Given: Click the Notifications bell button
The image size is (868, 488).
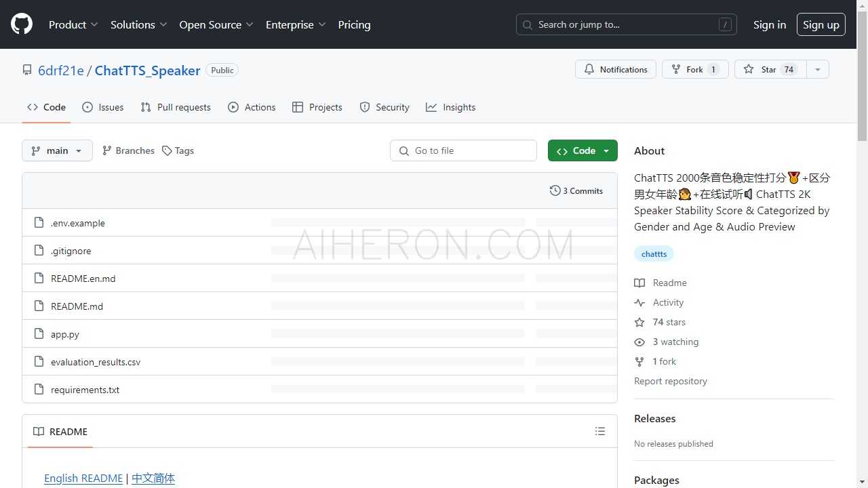Looking at the screenshot, I should (x=616, y=70).
